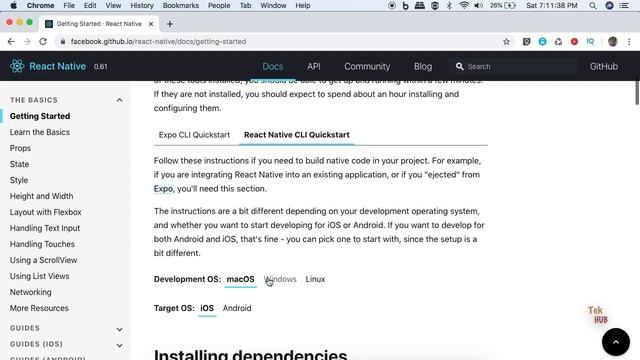Open Docs in top navigation
Screen dimensions: 640x360
tap(273, 66)
